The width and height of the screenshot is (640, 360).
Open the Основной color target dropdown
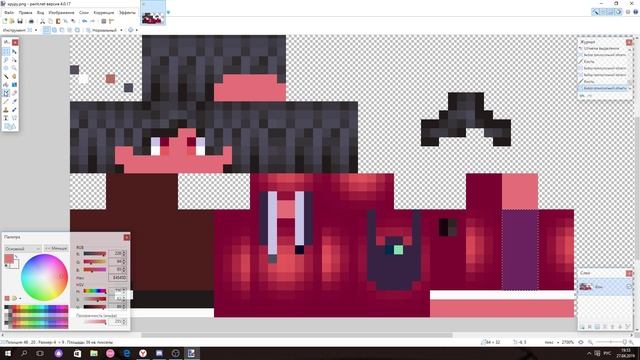[22, 248]
